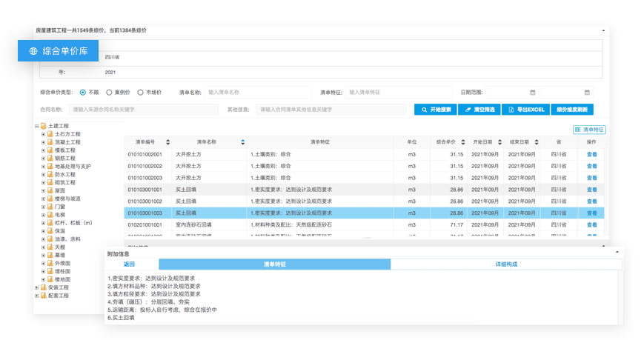The height and width of the screenshot is (340, 644).
Task: Expand the 墙柱面 tree node
Action: coord(43,271)
